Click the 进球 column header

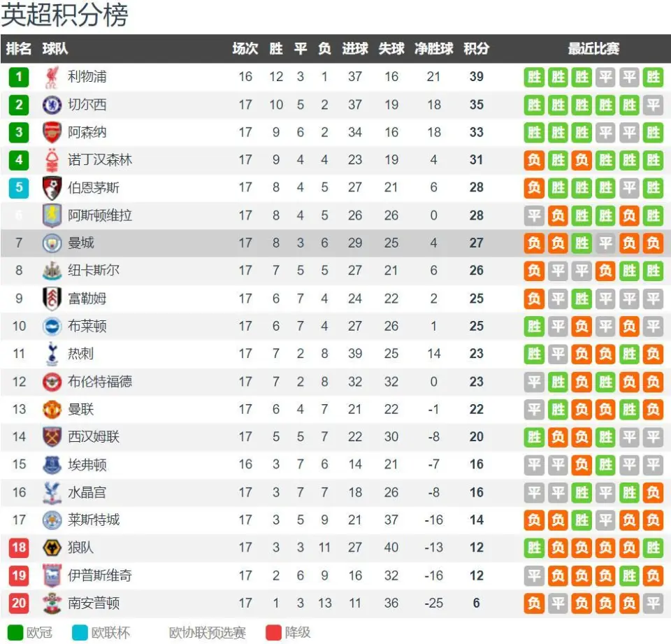pos(355,48)
